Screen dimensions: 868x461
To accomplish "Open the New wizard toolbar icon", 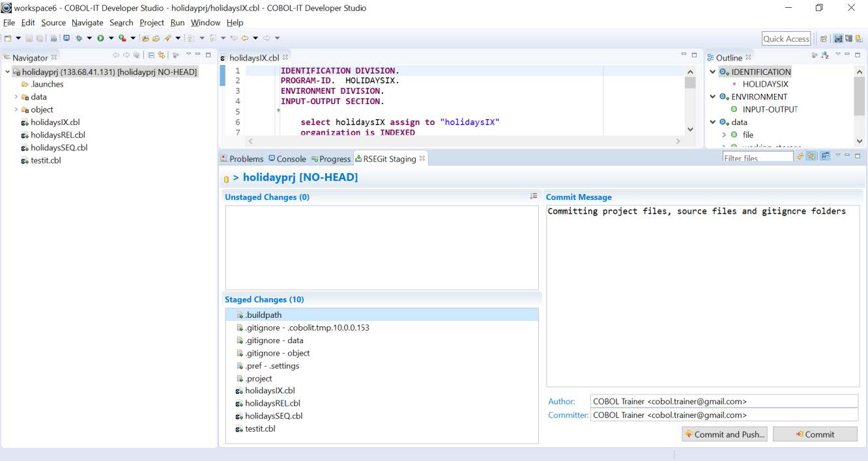I will pos(9,38).
